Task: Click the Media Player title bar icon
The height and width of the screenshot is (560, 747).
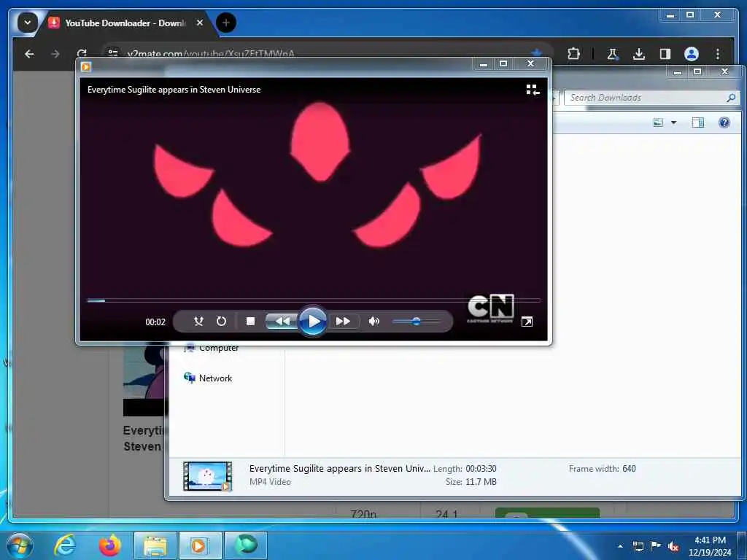Action: point(86,66)
